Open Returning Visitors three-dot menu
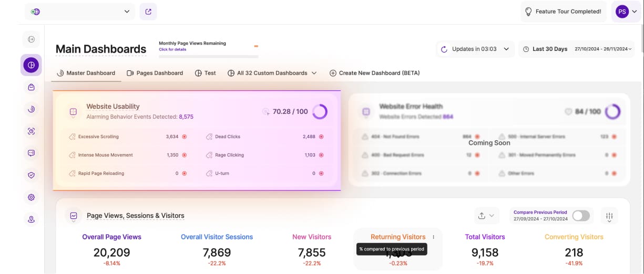This screenshot has width=644, height=274. tap(433, 237)
